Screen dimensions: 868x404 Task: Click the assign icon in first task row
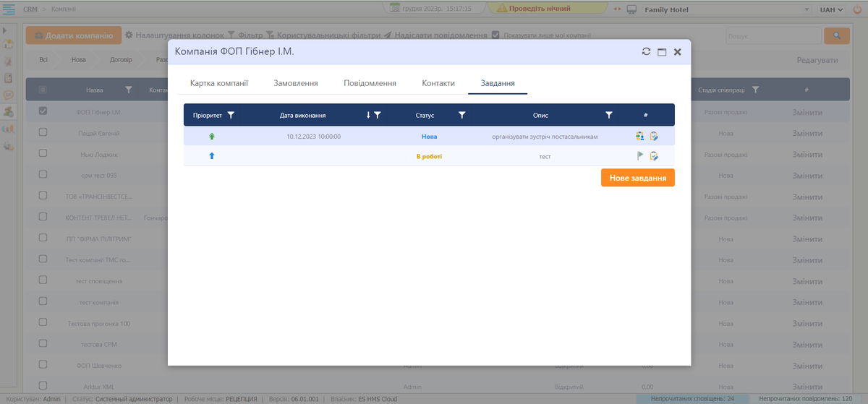tap(640, 136)
